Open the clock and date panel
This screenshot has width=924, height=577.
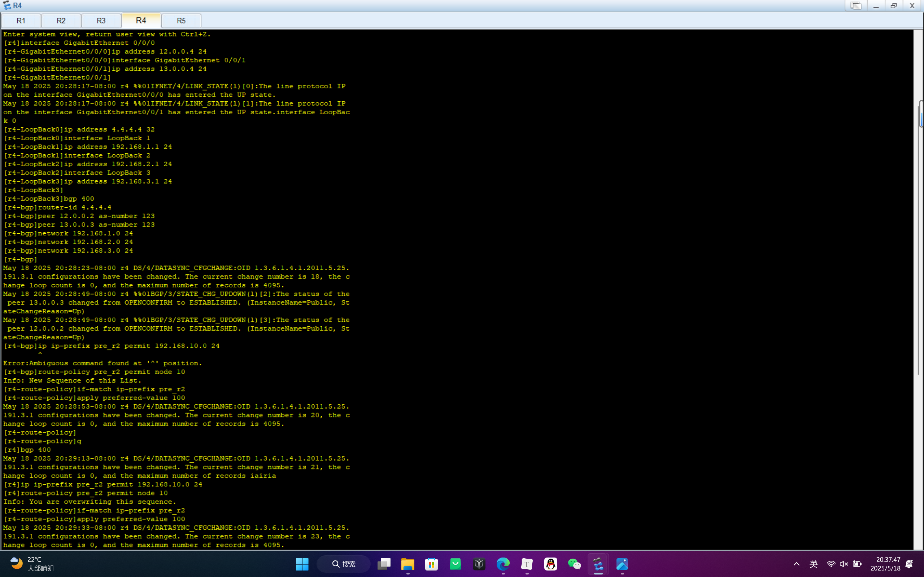[885, 564]
